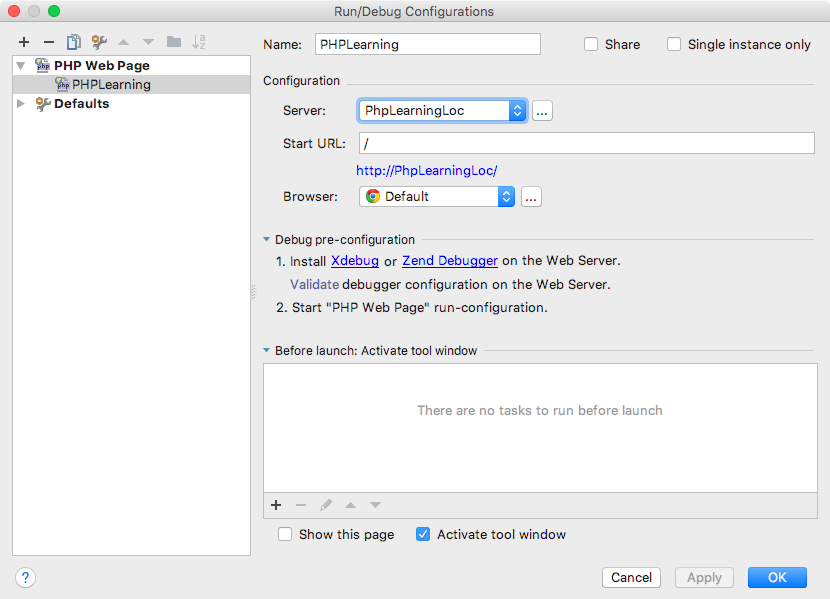Move configuration up in the list
Image resolution: width=830 pixels, height=599 pixels.
click(x=123, y=42)
